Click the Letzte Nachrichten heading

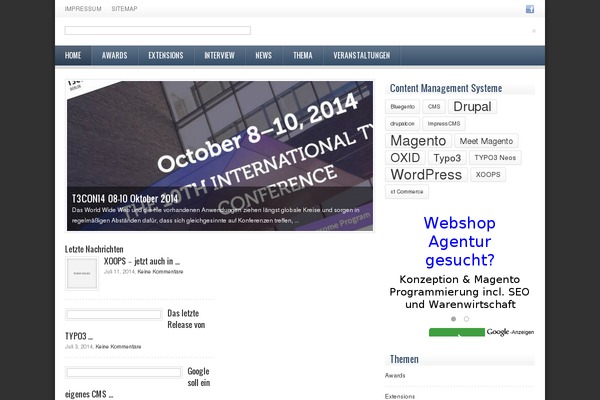[x=94, y=249]
